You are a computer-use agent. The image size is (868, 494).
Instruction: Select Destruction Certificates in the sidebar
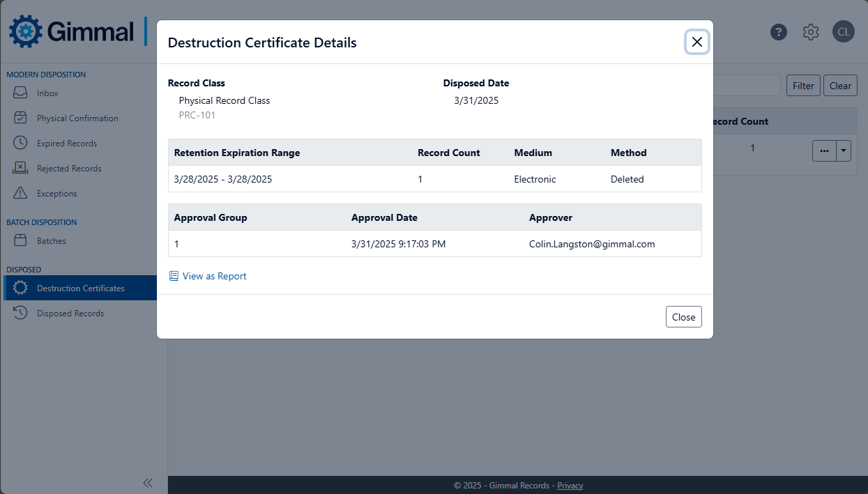[81, 288]
